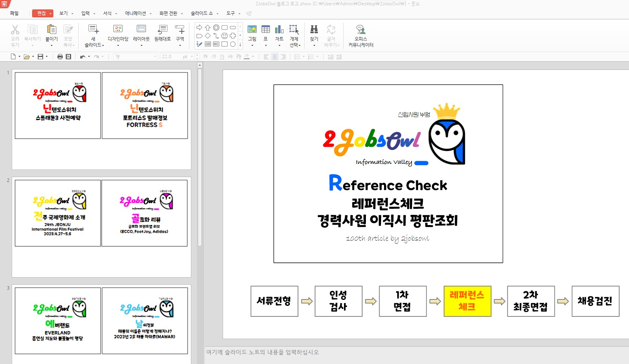Open the font name combo box
This screenshot has height=364, width=629.
(136, 57)
